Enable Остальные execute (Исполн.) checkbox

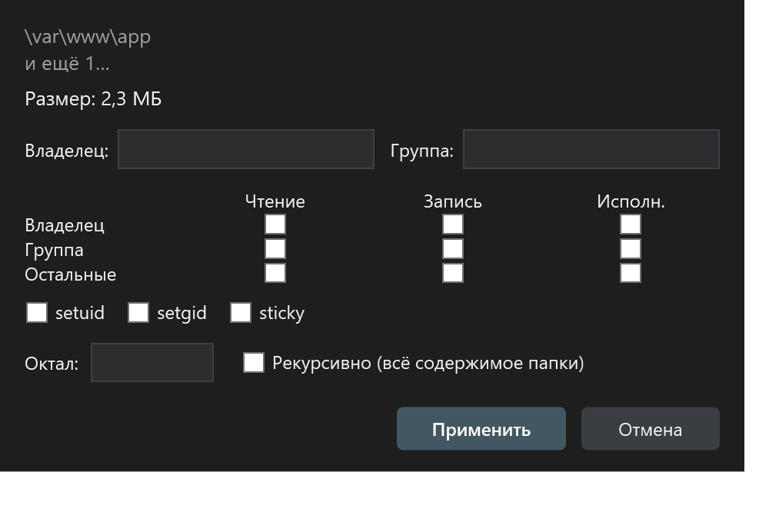(x=631, y=273)
